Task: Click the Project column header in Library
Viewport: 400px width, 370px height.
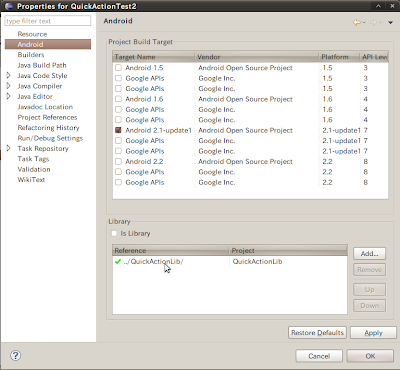Action: click(x=288, y=250)
